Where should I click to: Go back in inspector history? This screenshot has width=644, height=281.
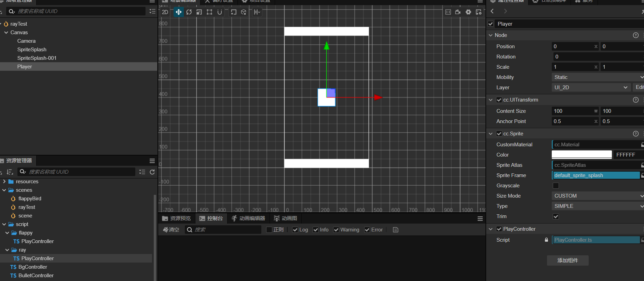(492, 11)
